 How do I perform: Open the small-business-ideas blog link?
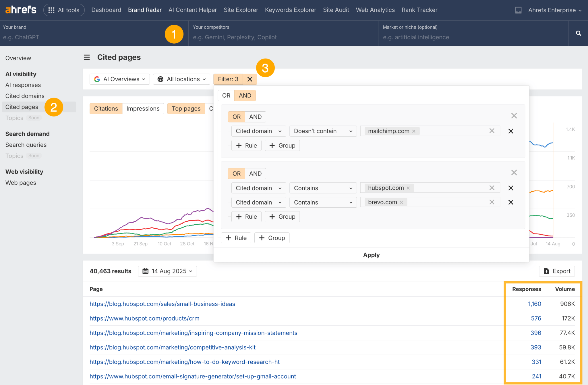tap(162, 304)
